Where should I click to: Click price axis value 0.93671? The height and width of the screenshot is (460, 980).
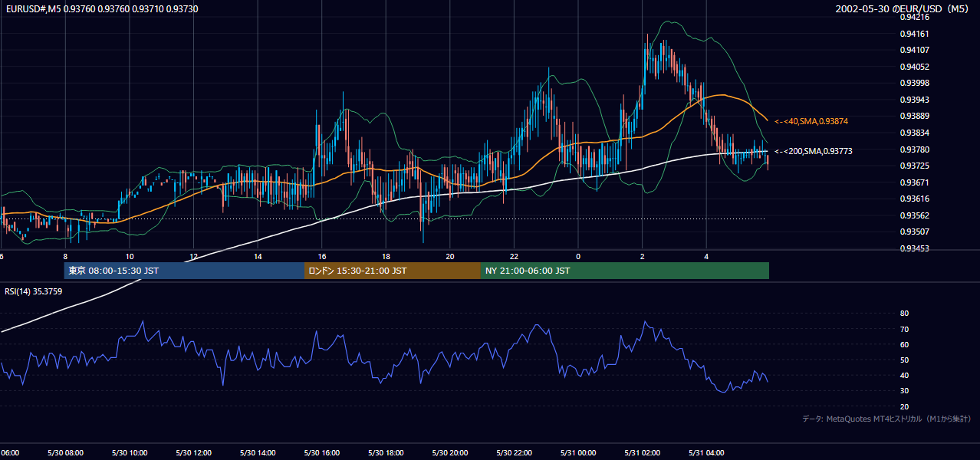click(914, 182)
